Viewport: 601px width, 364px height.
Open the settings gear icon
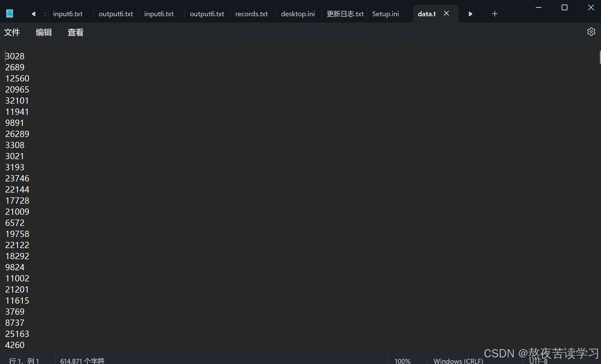[x=591, y=32]
